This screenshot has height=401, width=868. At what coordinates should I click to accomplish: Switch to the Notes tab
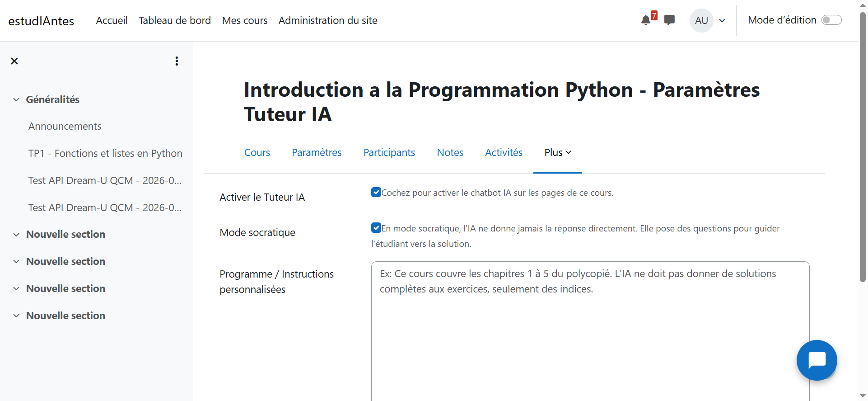point(450,153)
